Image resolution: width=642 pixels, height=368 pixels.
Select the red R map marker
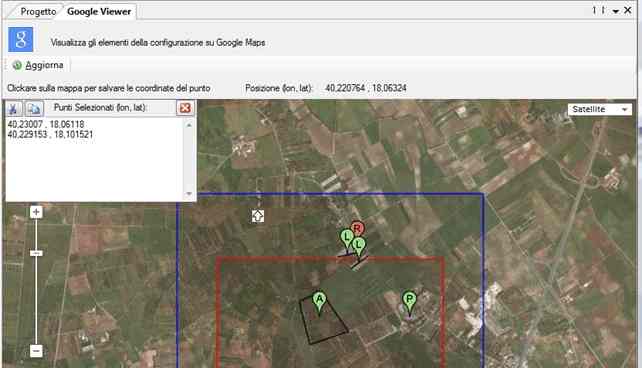click(x=357, y=229)
